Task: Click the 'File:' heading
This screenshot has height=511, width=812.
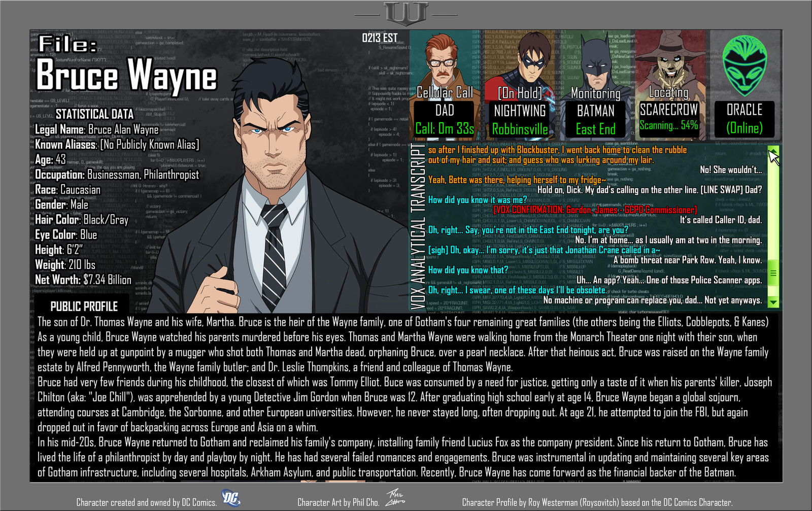Action: [x=67, y=45]
